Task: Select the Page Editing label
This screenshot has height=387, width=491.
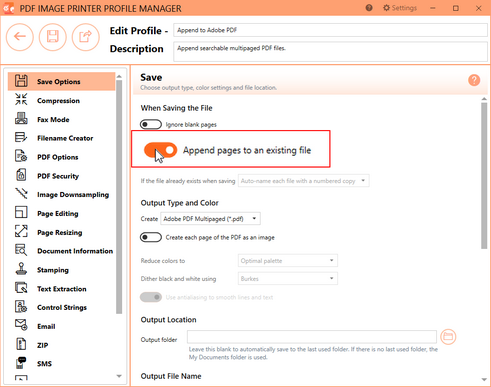Action: coord(58,213)
